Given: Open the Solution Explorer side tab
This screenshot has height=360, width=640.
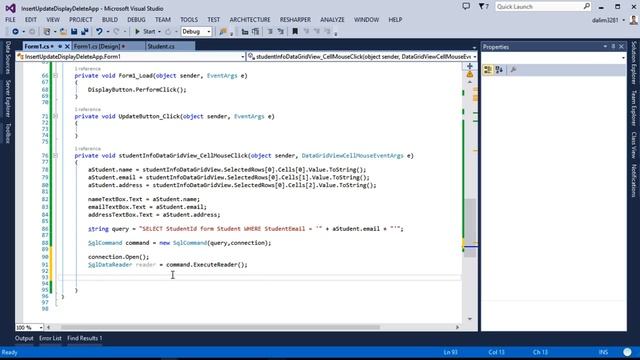Looking at the screenshot, I should click(x=634, y=62).
